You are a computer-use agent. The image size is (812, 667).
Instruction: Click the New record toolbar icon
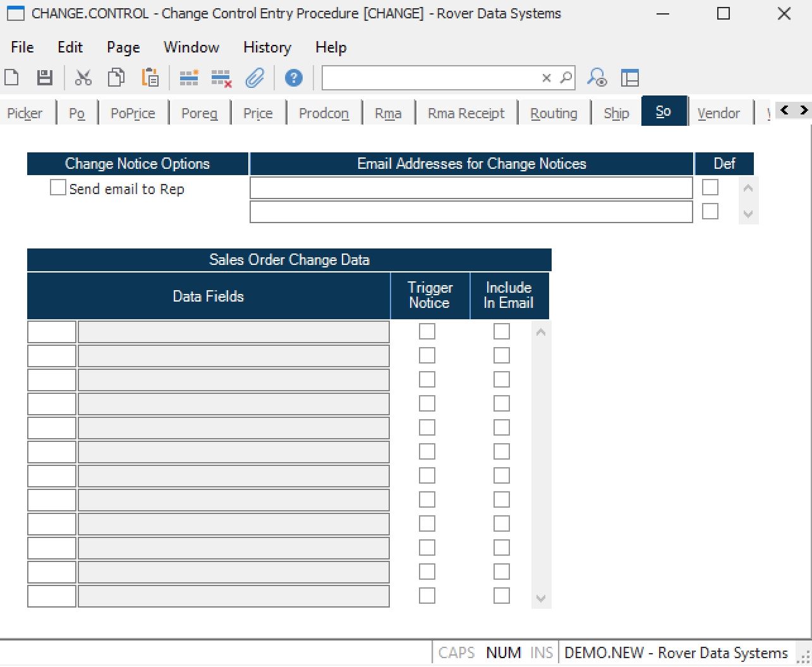tap(11, 78)
